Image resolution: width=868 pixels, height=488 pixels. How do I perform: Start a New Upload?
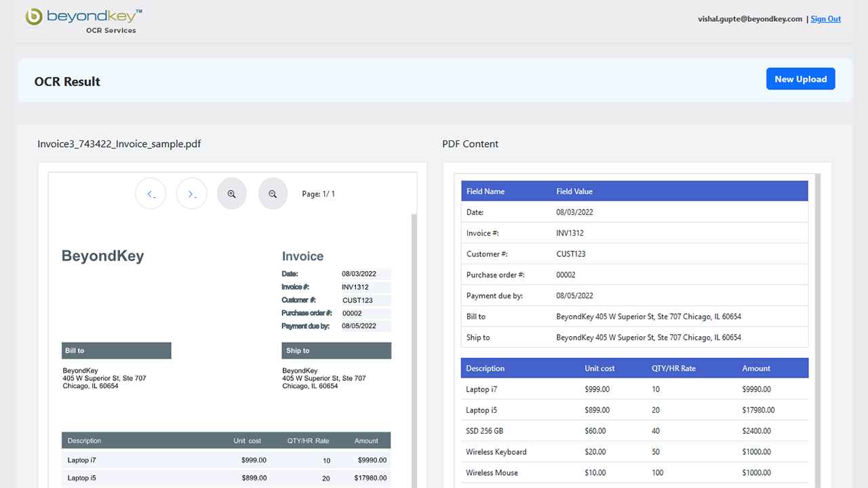(801, 79)
